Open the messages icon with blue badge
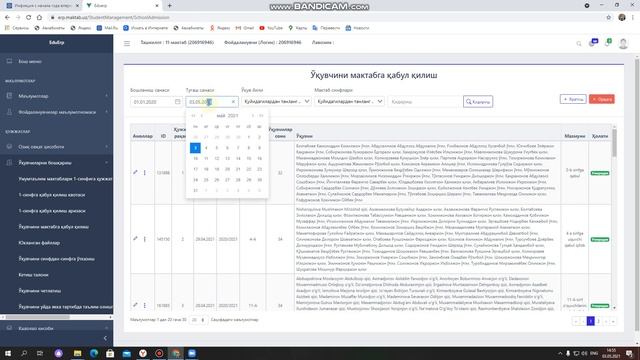This screenshot has height=360, width=640. pyautogui.click(x=593, y=42)
